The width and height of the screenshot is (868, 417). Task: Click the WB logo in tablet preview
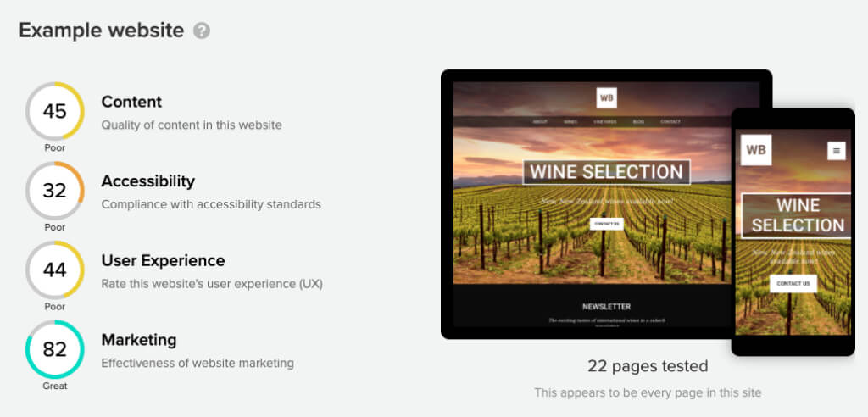click(x=606, y=98)
